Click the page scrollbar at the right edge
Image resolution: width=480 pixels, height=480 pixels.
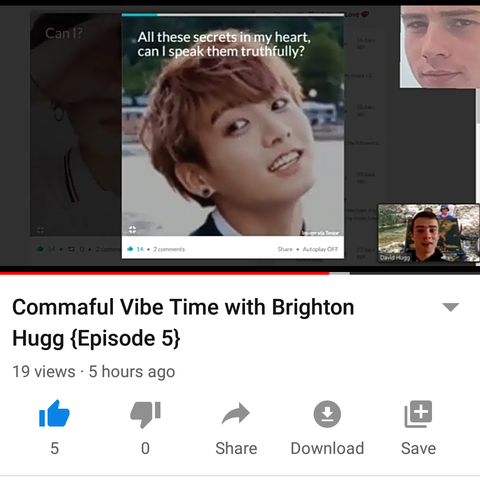[x=478, y=107]
